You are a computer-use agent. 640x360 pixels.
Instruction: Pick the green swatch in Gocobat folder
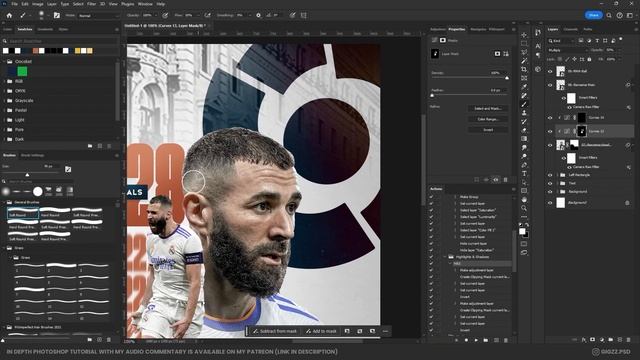pyautogui.click(x=22, y=71)
